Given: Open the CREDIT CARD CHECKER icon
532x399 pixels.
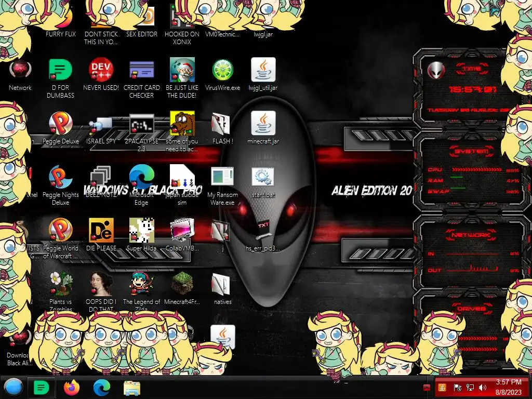Looking at the screenshot, I should tap(141, 70).
